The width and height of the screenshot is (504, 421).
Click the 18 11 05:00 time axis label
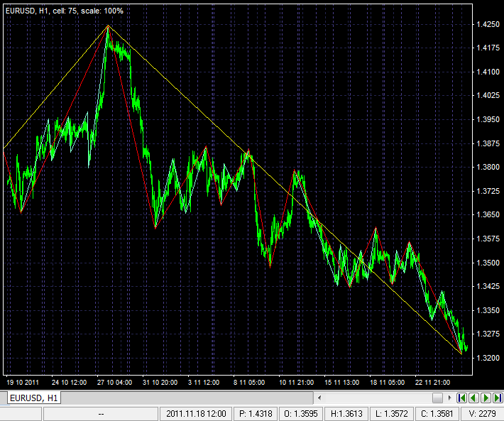[388, 383]
